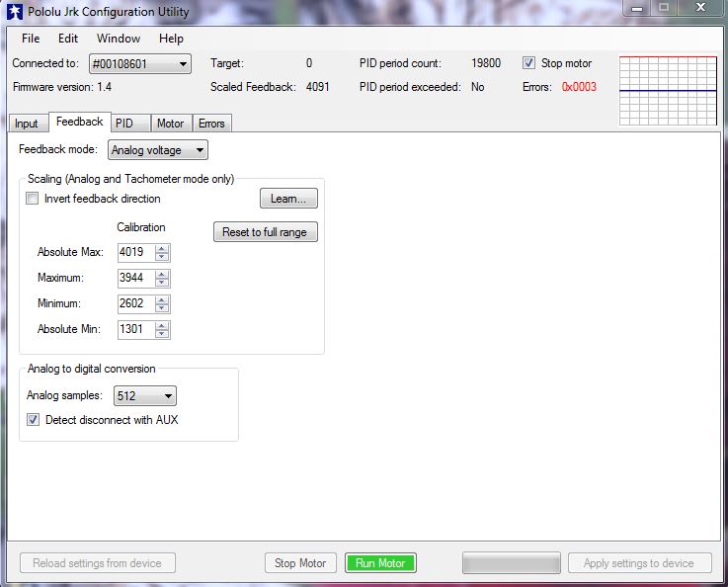This screenshot has height=587, width=728.
Task: Increase Absolute Max with up arrow
Action: (162, 248)
